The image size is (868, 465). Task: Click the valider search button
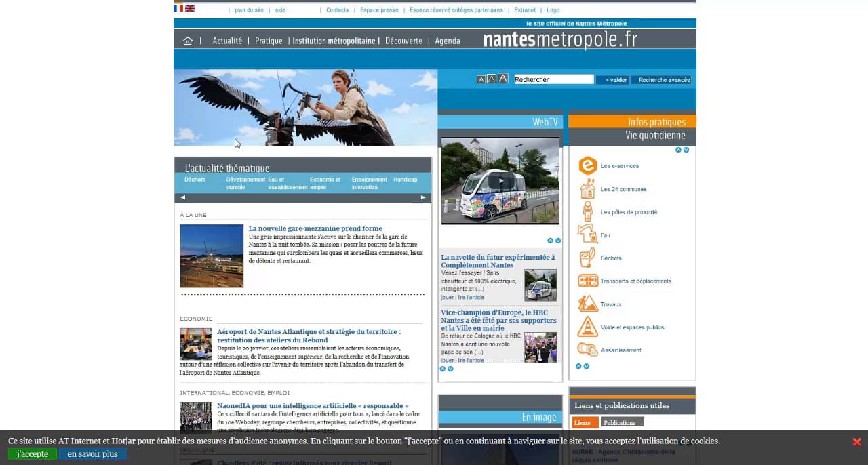[612, 80]
